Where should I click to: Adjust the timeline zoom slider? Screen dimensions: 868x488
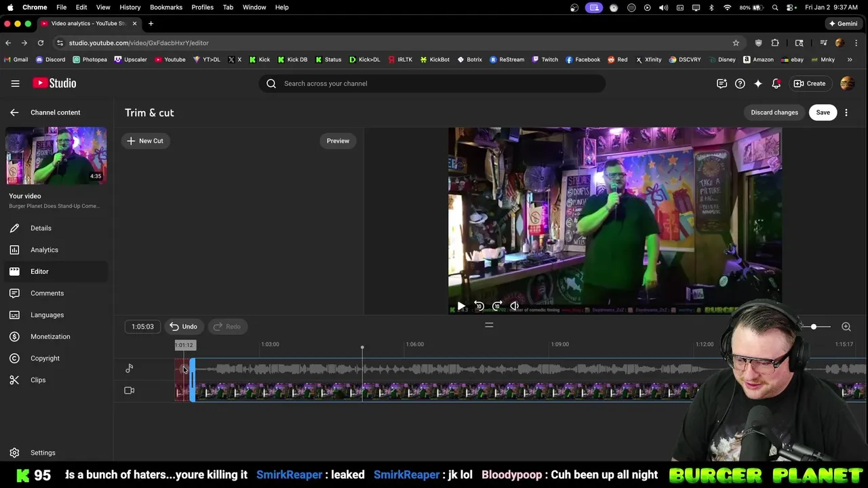click(x=814, y=327)
